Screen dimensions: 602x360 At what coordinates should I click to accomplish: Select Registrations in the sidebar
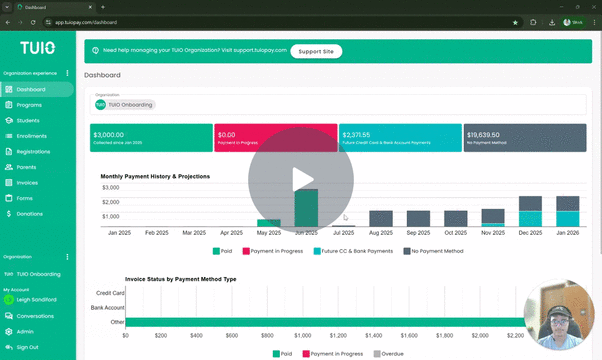coord(33,152)
